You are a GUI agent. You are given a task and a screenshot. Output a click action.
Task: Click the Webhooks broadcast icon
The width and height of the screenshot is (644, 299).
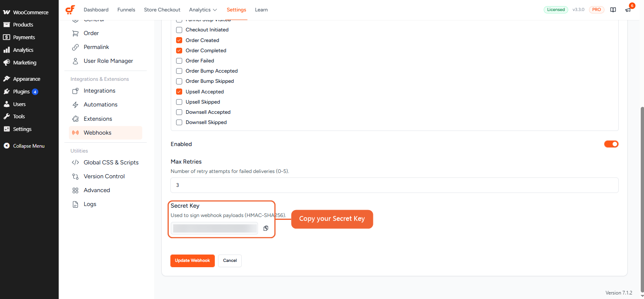coord(75,133)
